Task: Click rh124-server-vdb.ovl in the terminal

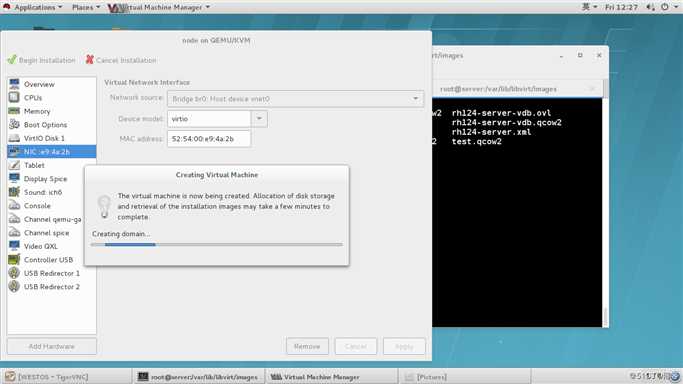Action: tap(501, 113)
